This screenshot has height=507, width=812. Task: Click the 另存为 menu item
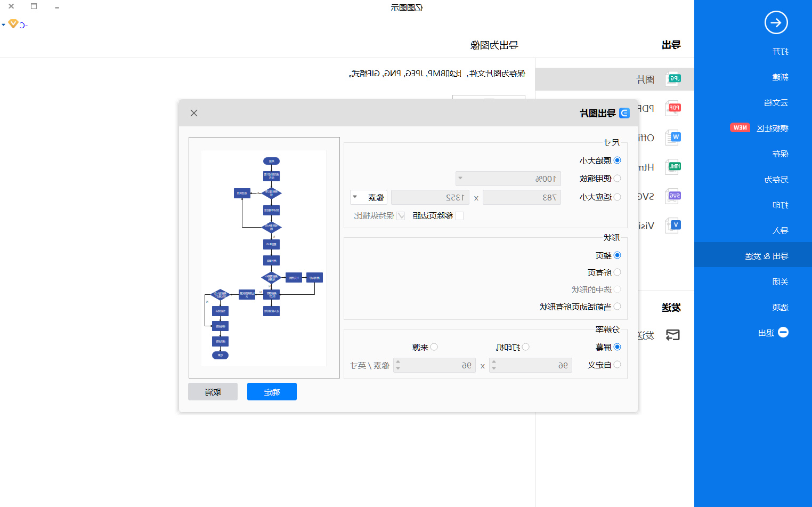click(776, 179)
